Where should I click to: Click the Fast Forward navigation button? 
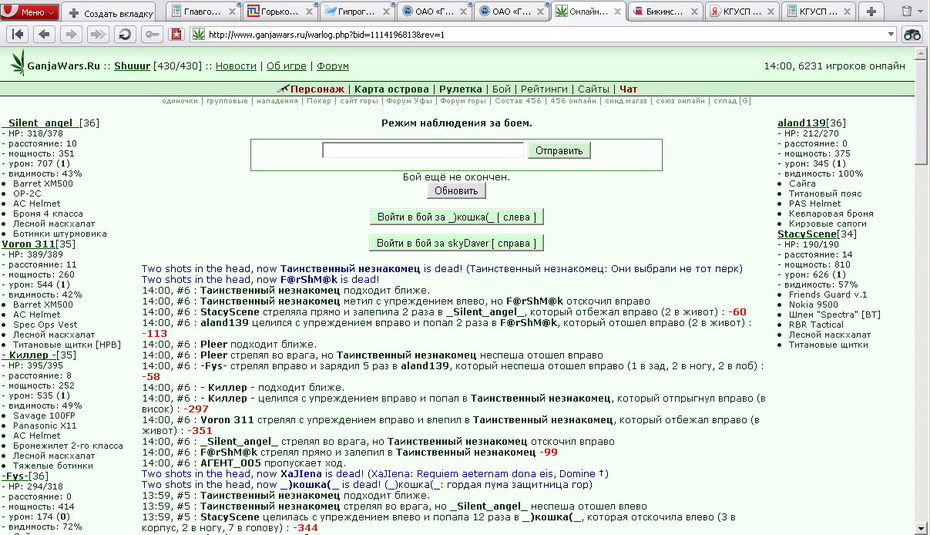click(x=98, y=34)
